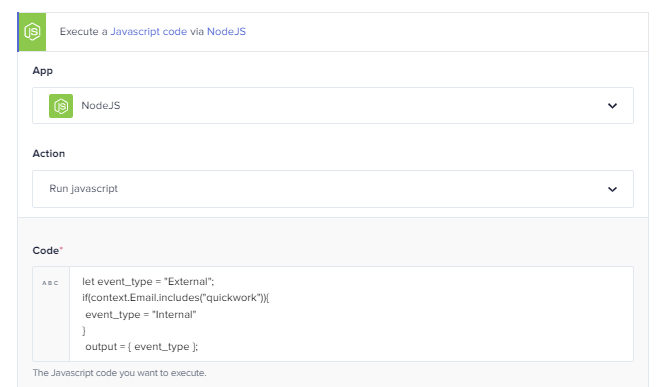Click the 'output = { event_type };' code line
Viewport: 661px width, 387px height.
click(x=141, y=347)
